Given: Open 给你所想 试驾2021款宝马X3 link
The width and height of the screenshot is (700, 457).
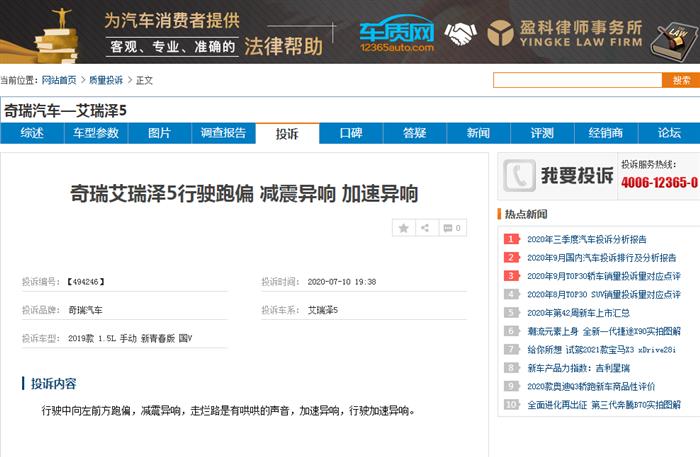Looking at the screenshot, I should point(601,349).
